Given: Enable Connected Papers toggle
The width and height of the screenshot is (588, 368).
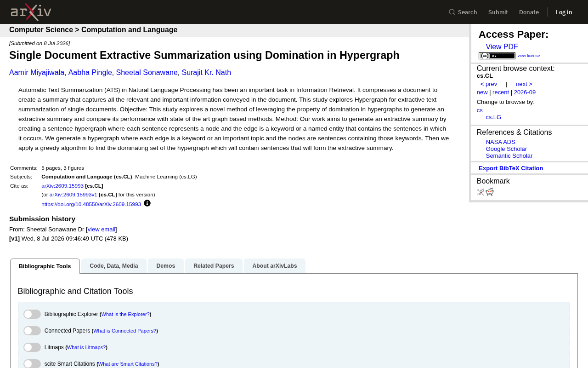Looking at the screenshot, I should [x=32, y=331].
